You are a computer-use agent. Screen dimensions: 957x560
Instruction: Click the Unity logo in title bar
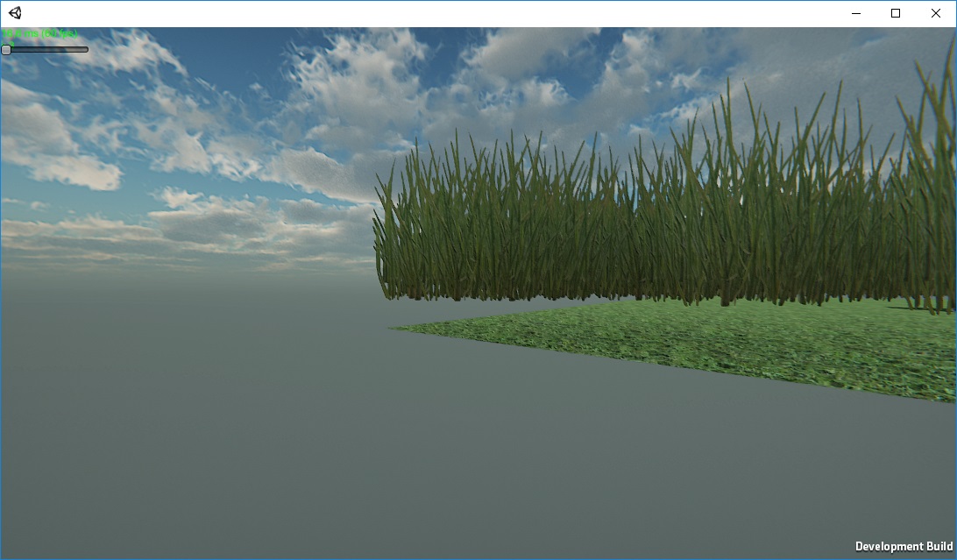[x=15, y=13]
